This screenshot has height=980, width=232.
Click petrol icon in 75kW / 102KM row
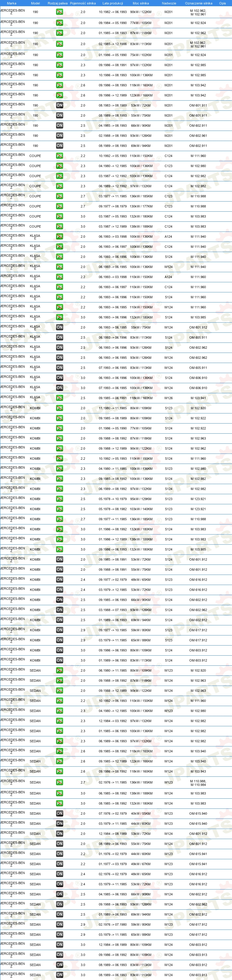[59, 55]
